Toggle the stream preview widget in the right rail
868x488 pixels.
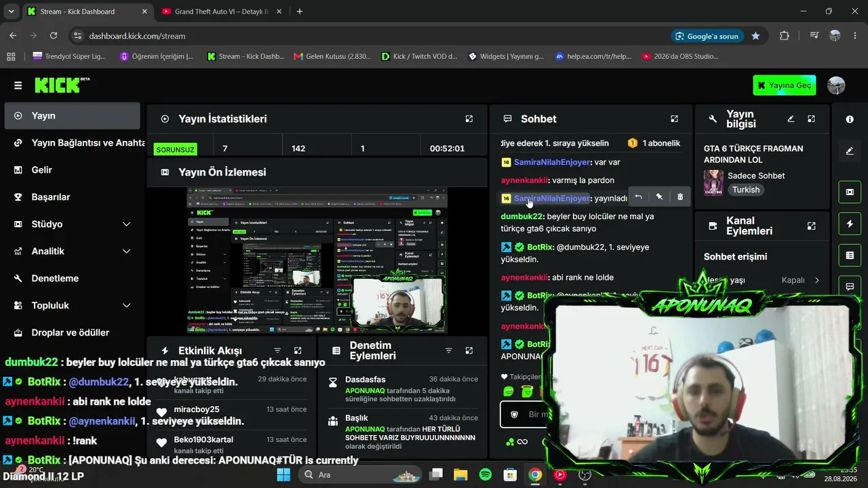[850, 192]
